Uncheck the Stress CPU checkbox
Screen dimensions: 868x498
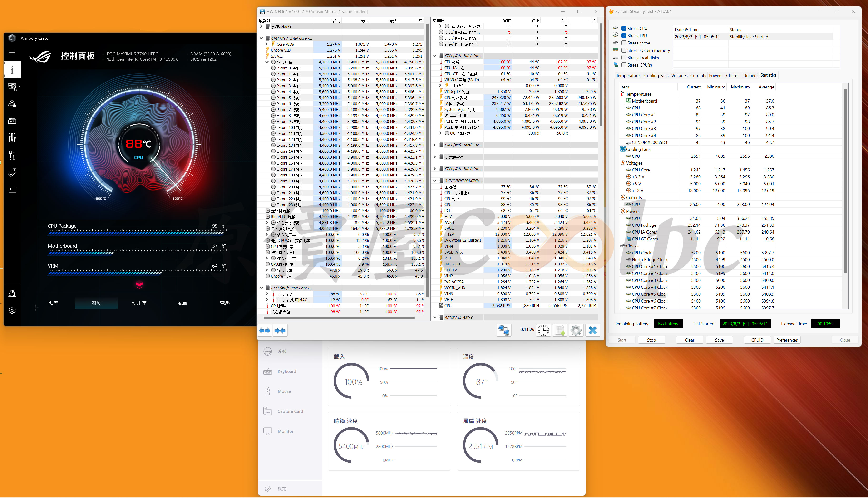(624, 28)
